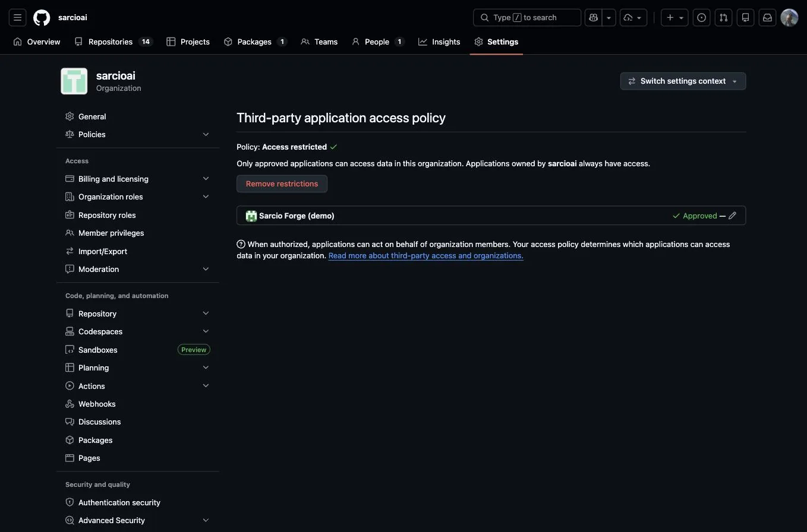807x532 pixels.
Task: Open Packages settings in sidebar
Action: tap(137, 440)
